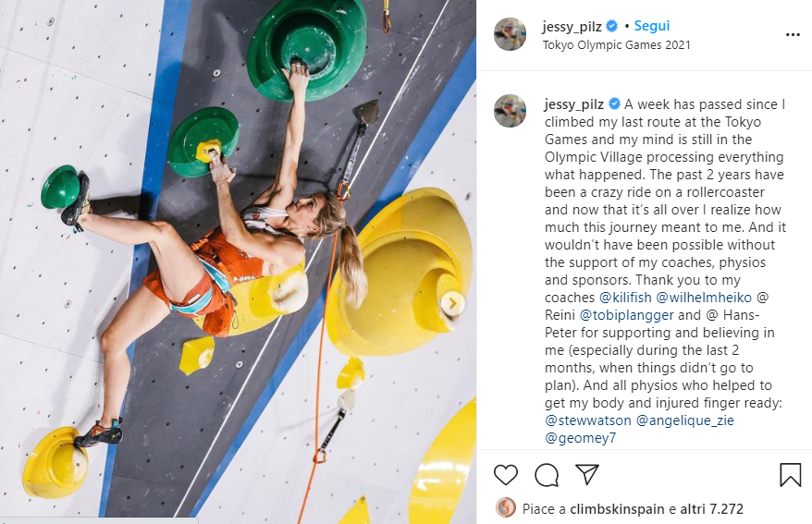Open Tokyo Olympic Games 2021 location
This screenshot has width=812, height=524.
[616, 45]
